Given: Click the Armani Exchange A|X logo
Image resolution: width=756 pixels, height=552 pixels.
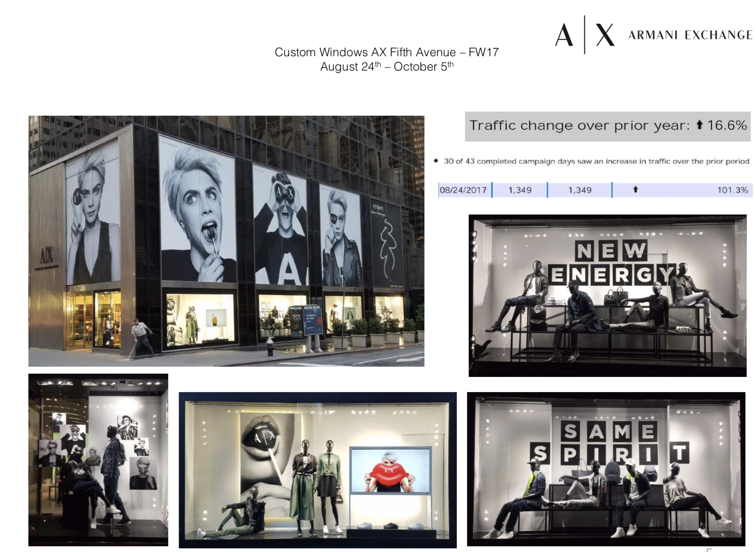Looking at the screenshot, I should [585, 35].
